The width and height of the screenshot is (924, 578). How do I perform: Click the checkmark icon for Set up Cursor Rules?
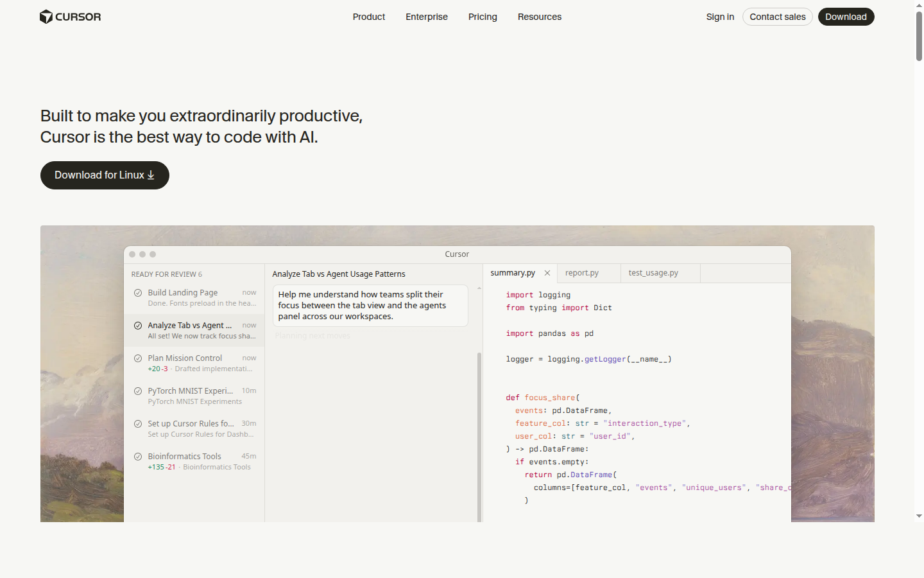click(137, 423)
